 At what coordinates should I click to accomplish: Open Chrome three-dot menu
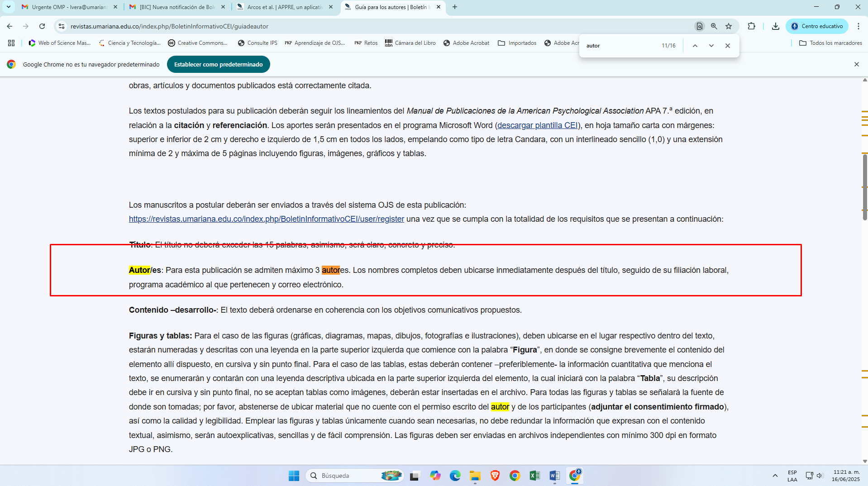click(858, 26)
